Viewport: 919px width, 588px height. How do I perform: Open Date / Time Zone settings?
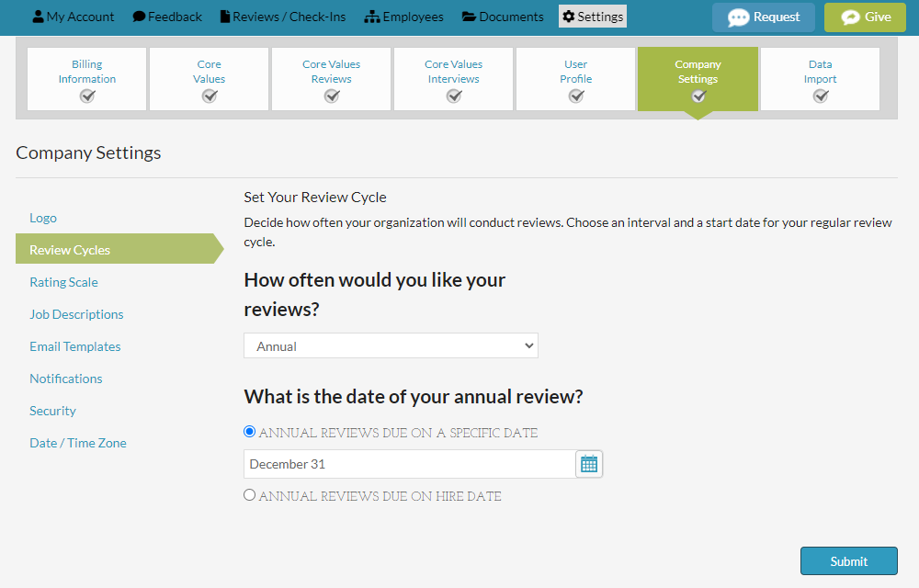point(78,444)
